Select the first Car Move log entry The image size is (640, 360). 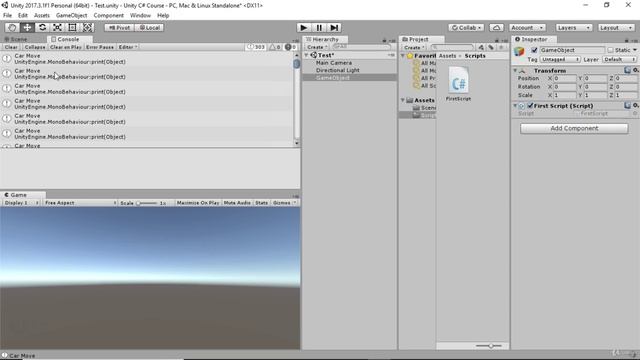[x=147, y=59]
